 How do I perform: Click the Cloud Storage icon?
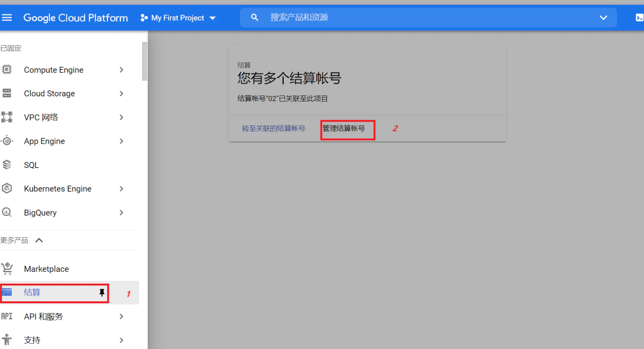[7, 94]
